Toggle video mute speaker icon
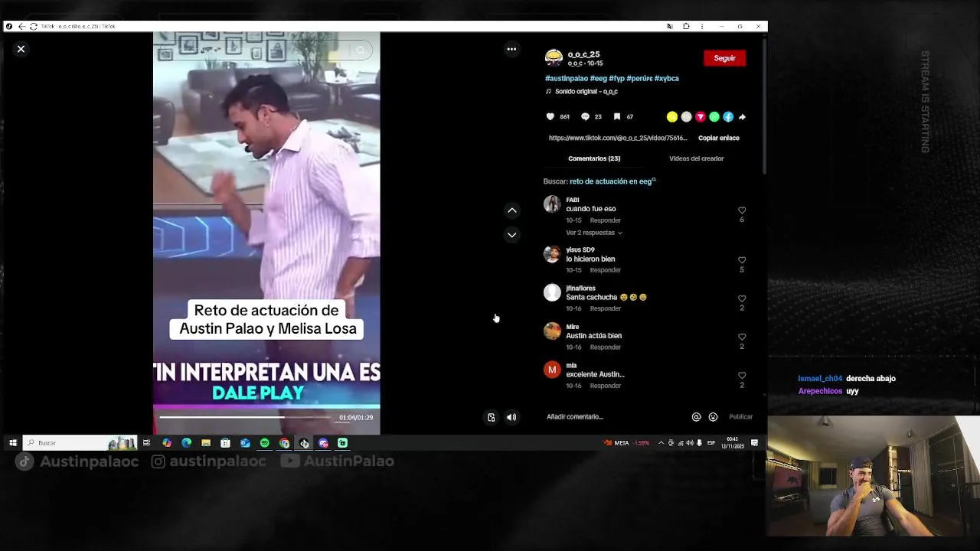This screenshot has width=980, height=551. [511, 417]
